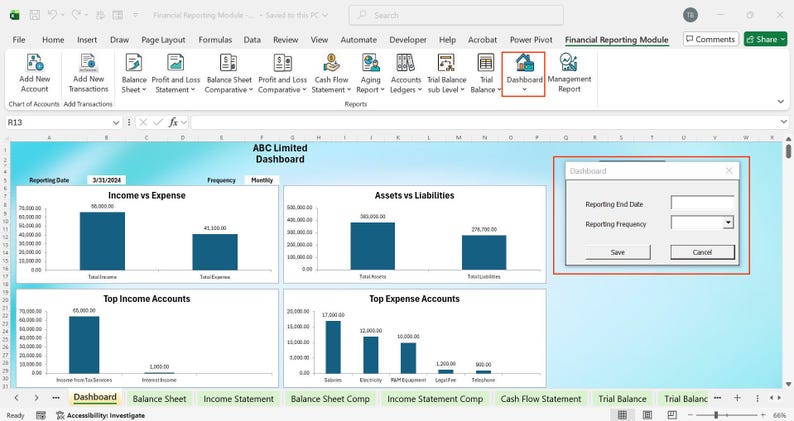Viewport: 794px width, 421px height.
Task: Click the Dashboard ribbon icon
Action: [524, 63]
